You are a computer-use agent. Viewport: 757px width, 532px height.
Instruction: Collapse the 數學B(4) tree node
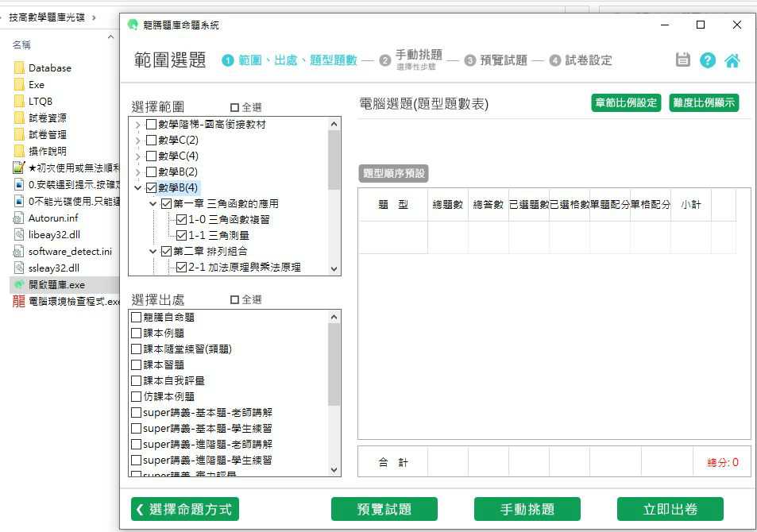coord(137,188)
